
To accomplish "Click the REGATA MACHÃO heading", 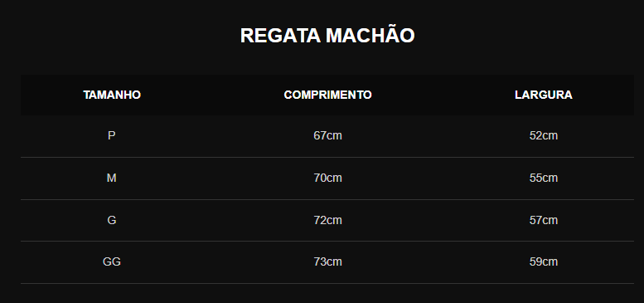I will 327,36.
